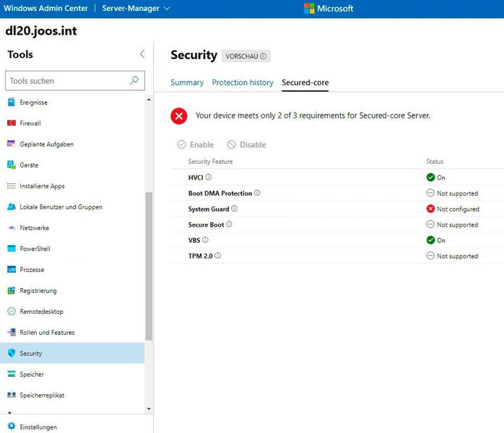The height and width of the screenshot is (433, 504).
Task: Click the red error icon beside requirements message
Action: click(179, 115)
